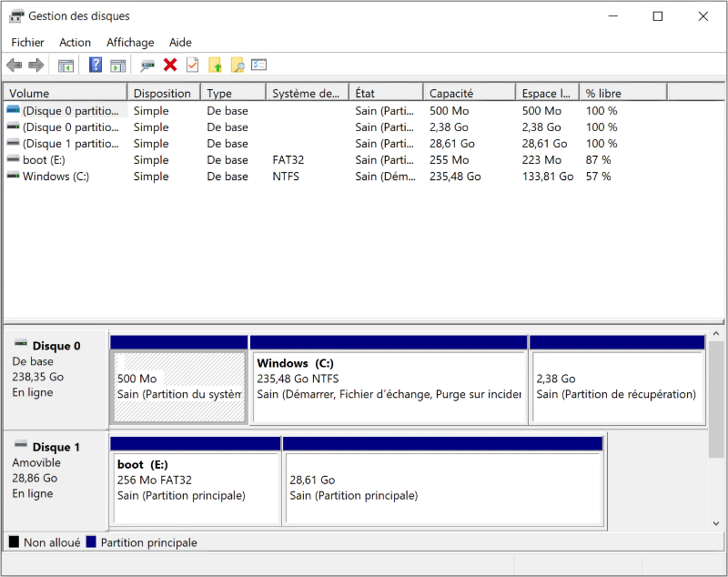Click the yellow folder with green arrow icon
The height and width of the screenshot is (577, 728).
click(x=215, y=65)
